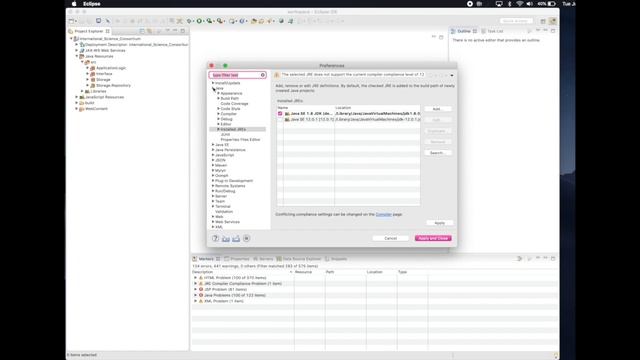Select the JRE Compiler Compliance Problem row
640x360 pixels.
pyautogui.click(x=243, y=284)
